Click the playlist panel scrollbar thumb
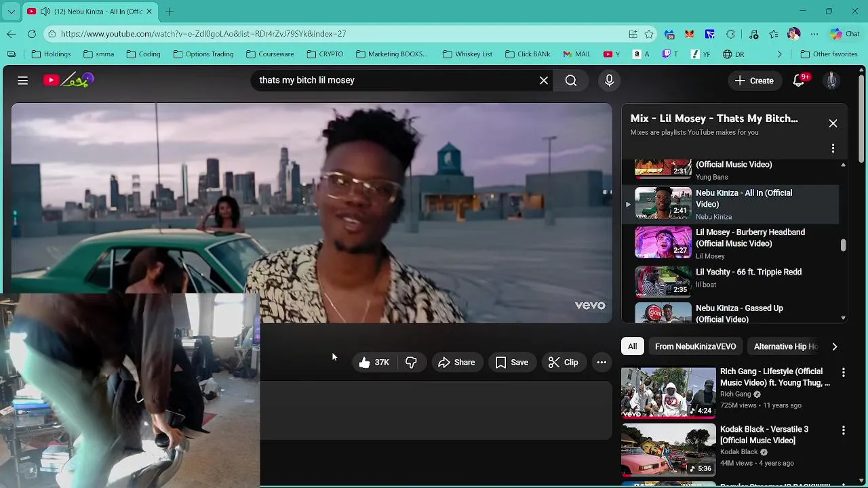Screen dimensions: 868x488 coord(843,245)
